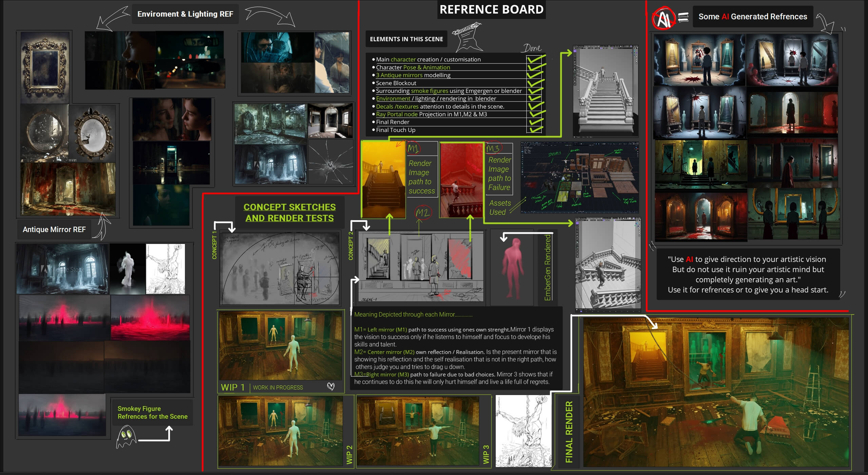Click checkmark for 3 Antique mirrors modelling
868x475 pixels.
click(536, 75)
